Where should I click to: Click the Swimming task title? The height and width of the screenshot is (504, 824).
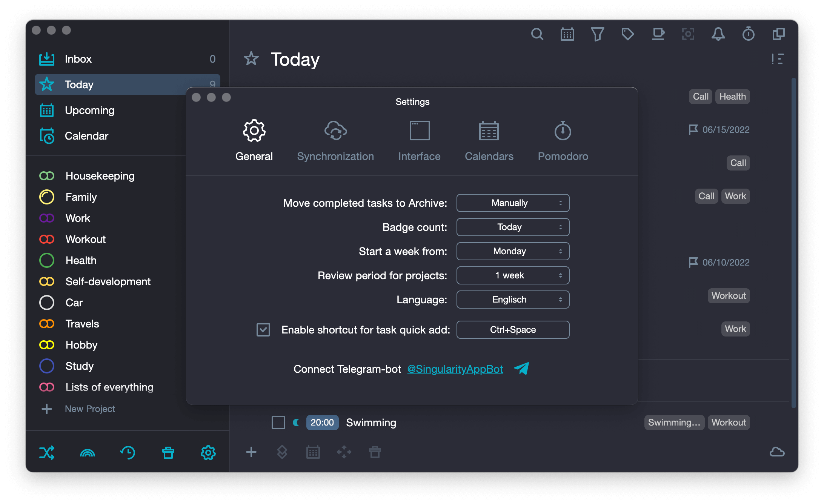(371, 423)
